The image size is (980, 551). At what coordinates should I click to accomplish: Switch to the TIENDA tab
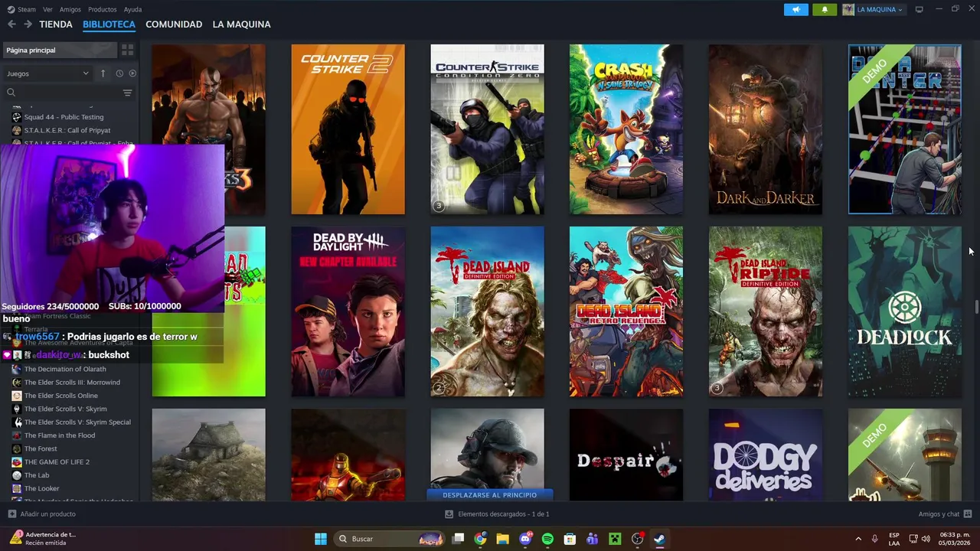click(56, 24)
